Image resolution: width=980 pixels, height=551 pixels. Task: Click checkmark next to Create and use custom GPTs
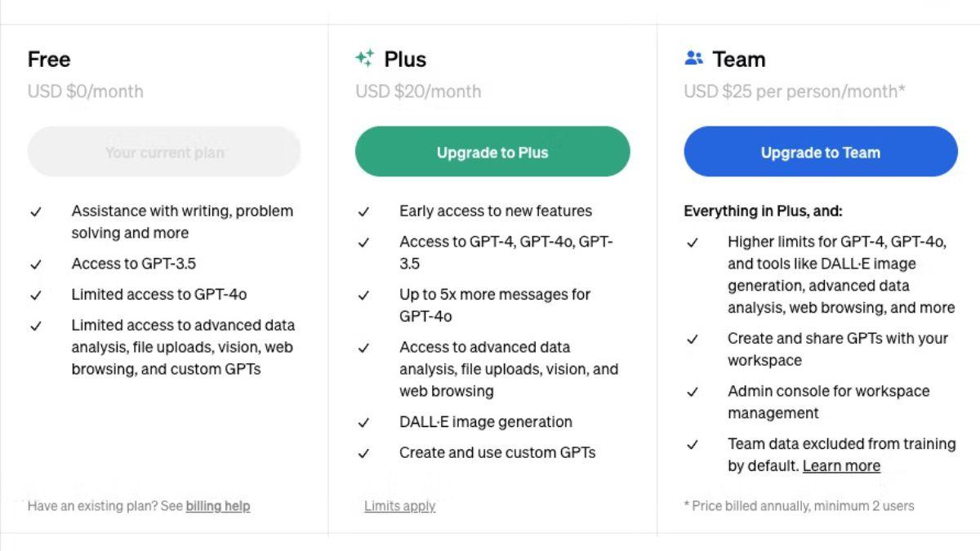point(364,453)
